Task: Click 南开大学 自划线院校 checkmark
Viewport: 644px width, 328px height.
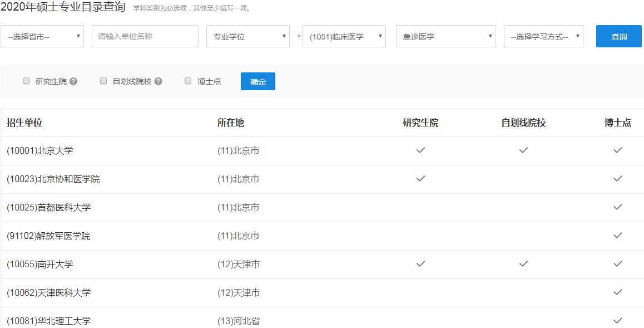Action: 523,264
